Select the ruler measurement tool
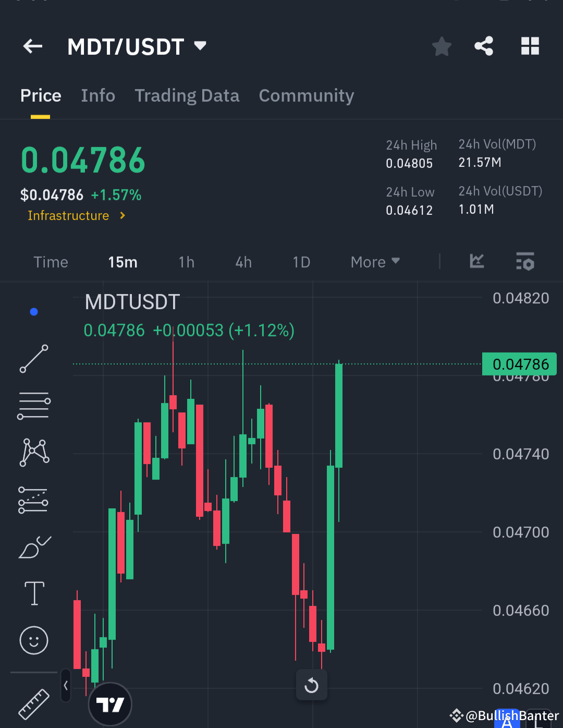 click(34, 704)
